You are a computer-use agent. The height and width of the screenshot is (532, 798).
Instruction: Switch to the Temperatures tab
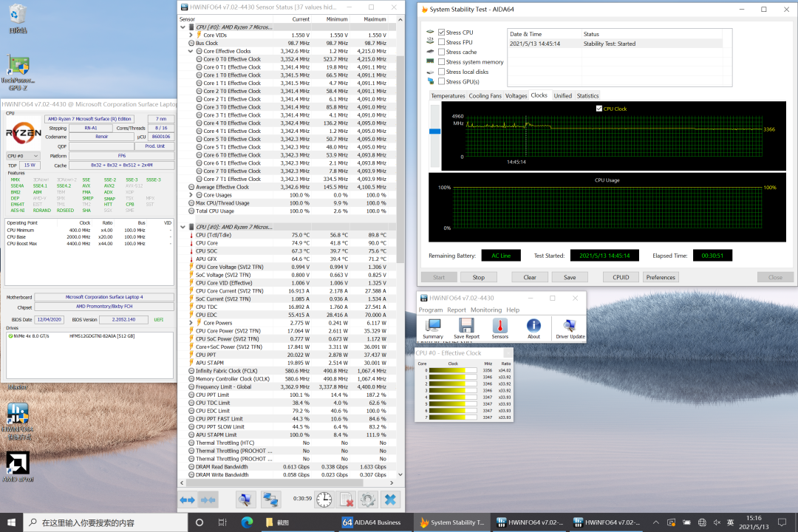[x=448, y=95]
